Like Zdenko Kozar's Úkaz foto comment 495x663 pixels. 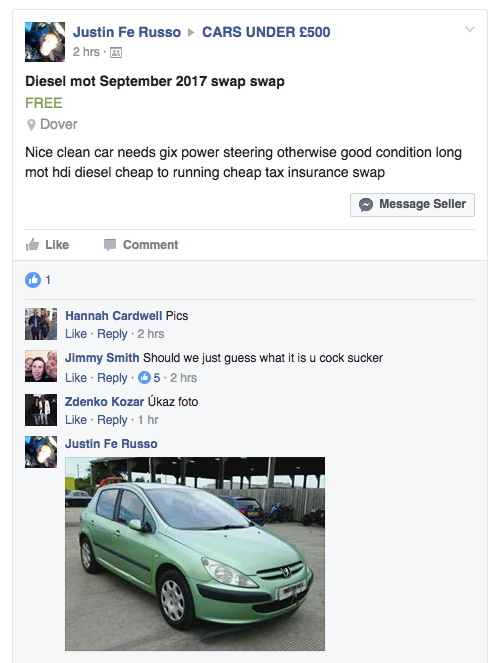pos(76,420)
